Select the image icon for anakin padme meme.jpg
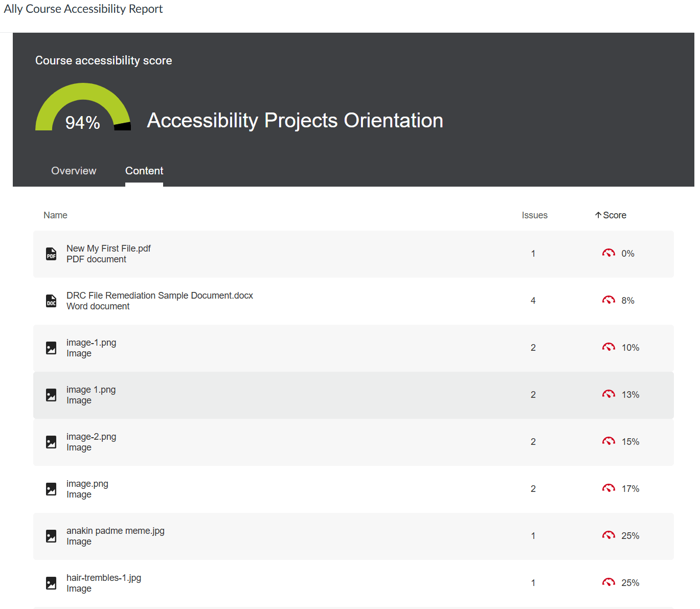This screenshot has height=609, width=700. tap(51, 536)
